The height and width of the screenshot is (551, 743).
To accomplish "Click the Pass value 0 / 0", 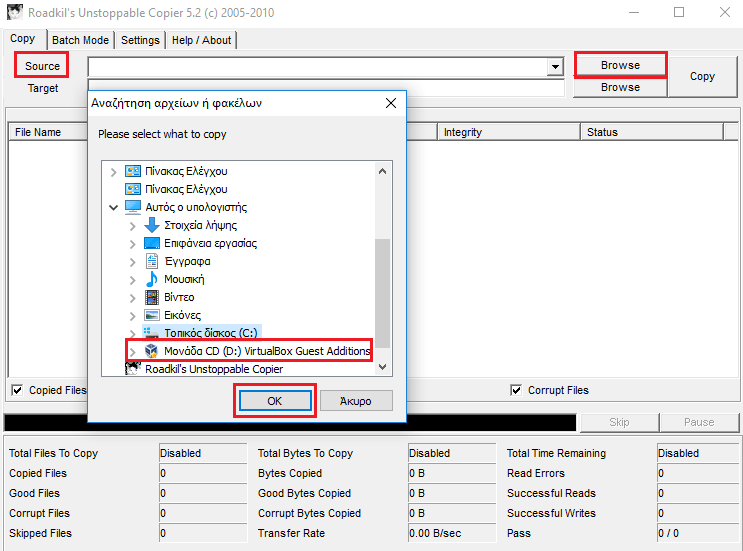I will pos(698,533).
